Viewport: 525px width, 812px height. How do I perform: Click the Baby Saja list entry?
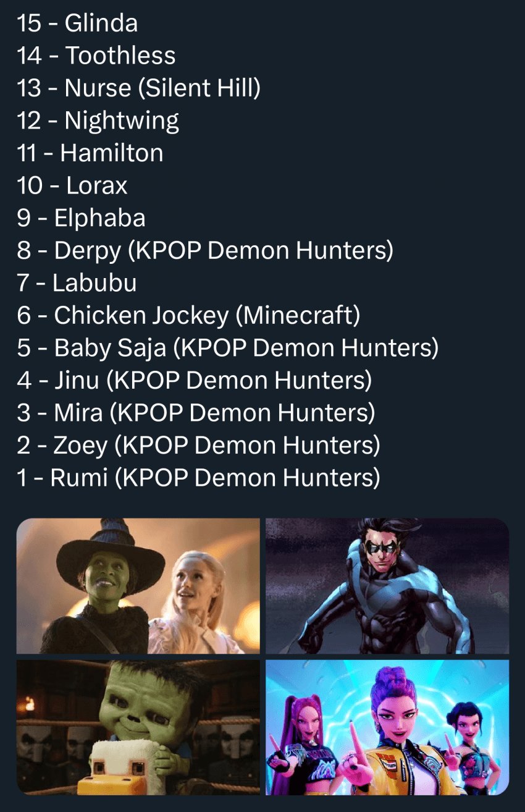227,348
